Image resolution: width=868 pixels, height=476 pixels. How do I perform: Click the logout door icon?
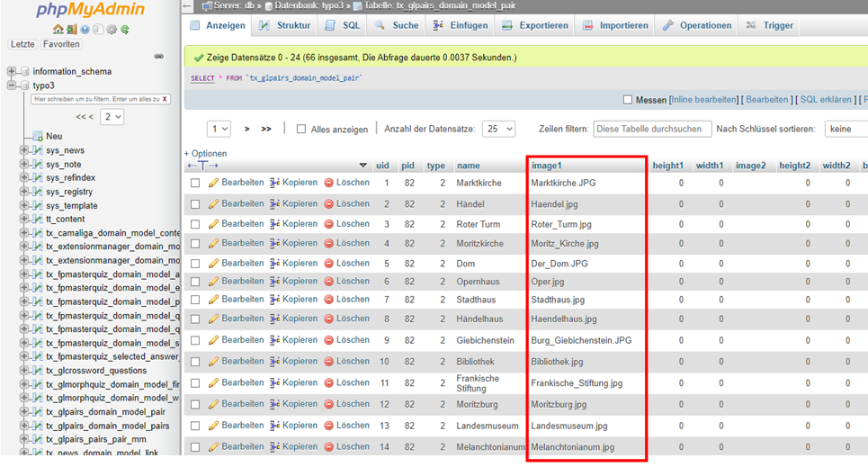point(71,30)
